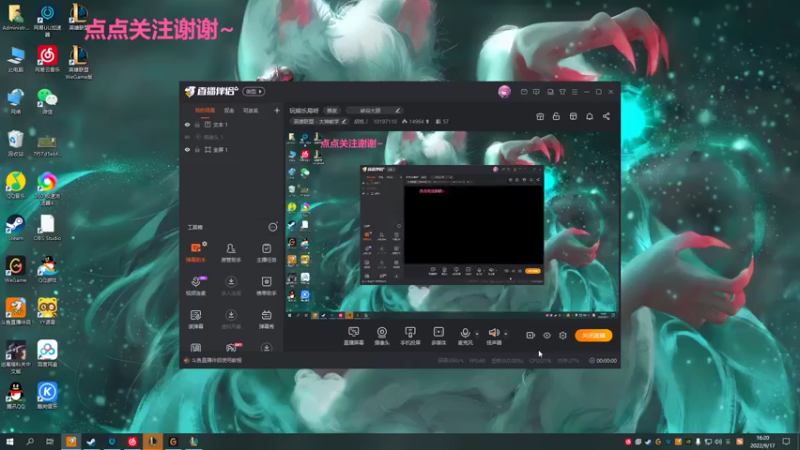Click the share icon above the preview
Screen dimensions: 800x450
coord(606,116)
